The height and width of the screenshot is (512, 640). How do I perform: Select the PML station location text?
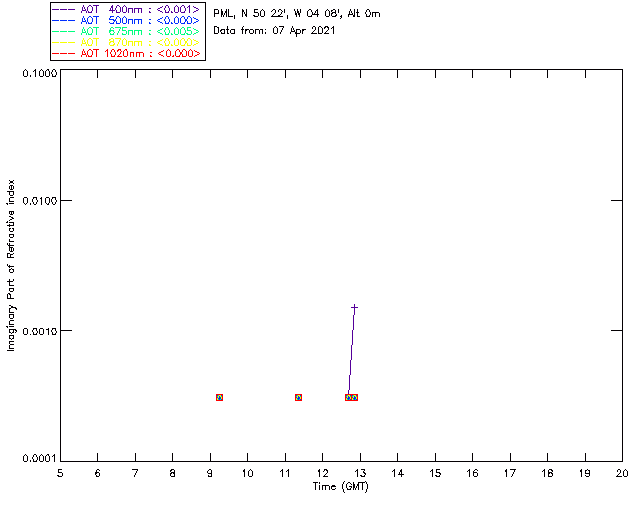pos(297,13)
